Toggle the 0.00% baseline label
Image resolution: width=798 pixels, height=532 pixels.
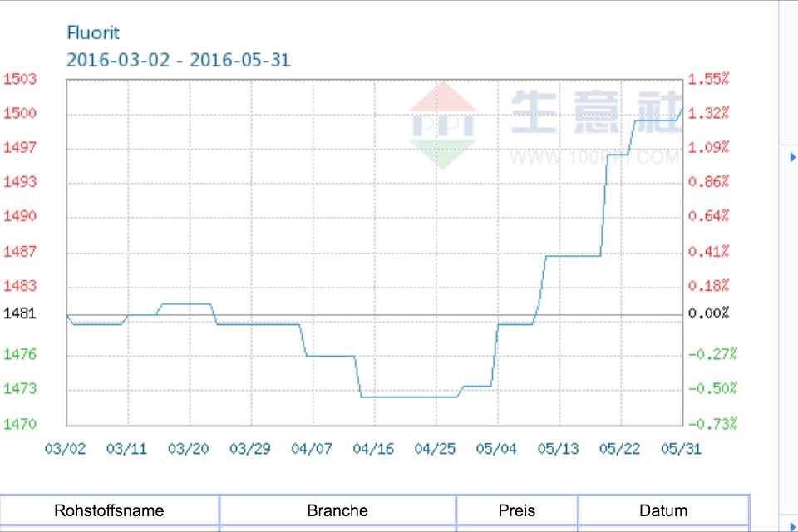click(x=709, y=313)
